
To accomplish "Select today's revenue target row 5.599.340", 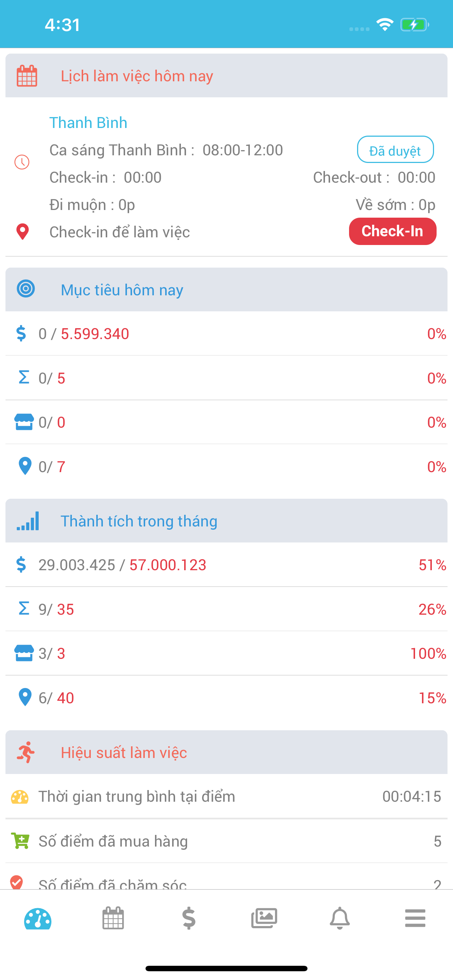I will [226, 334].
